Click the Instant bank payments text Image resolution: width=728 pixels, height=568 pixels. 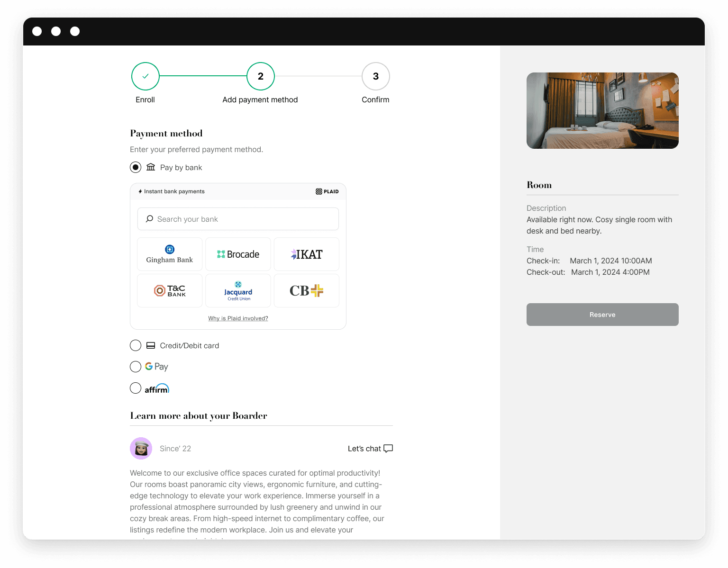click(x=174, y=191)
